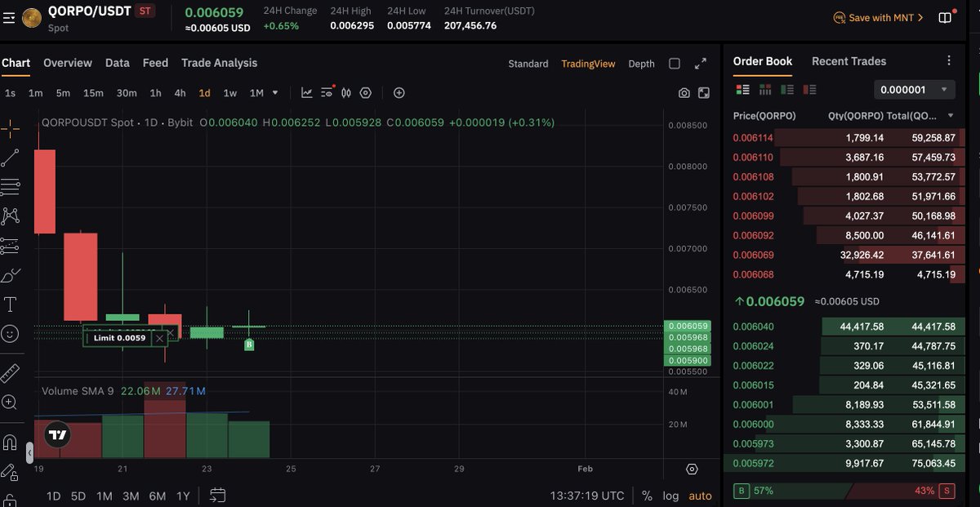Set chart range to 1Y
This screenshot has width=980, height=507.
point(183,496)
